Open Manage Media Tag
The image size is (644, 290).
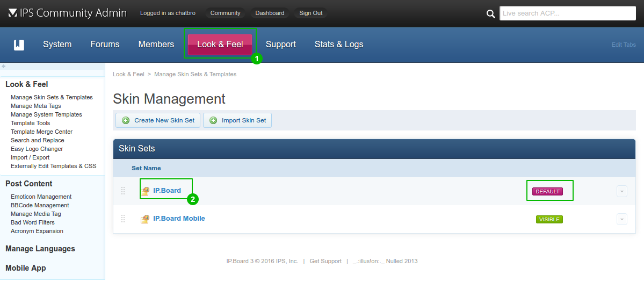point(36,214)
